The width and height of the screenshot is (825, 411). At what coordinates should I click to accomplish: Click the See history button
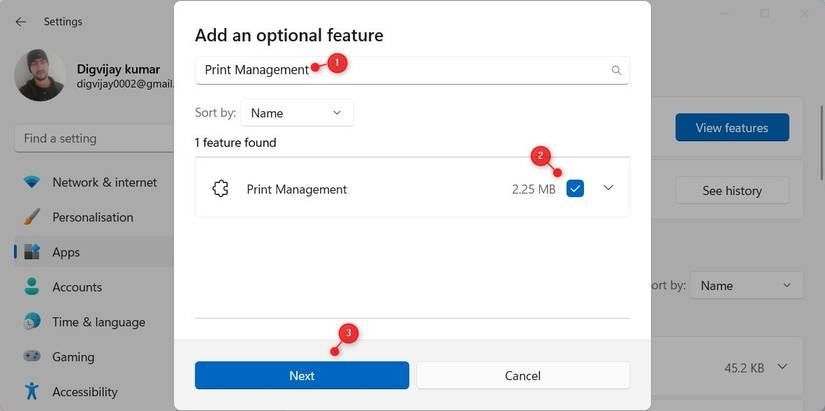[731, 190]
